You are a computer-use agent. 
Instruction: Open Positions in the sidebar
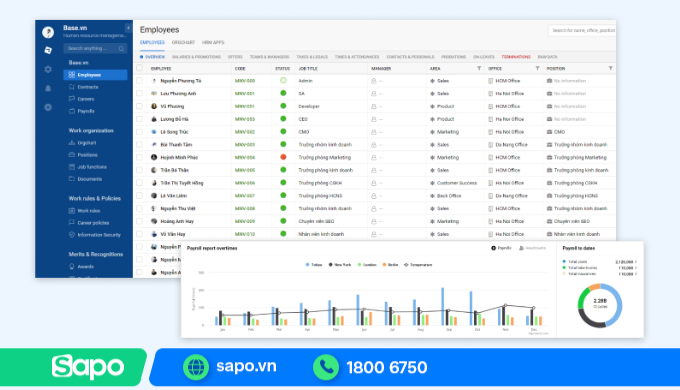83,155
